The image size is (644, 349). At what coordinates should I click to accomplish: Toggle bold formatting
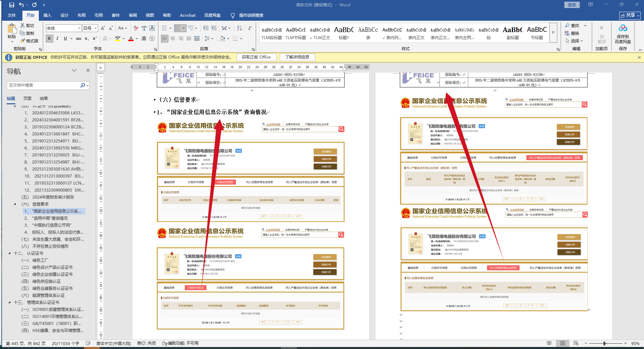tap(50, 38)
